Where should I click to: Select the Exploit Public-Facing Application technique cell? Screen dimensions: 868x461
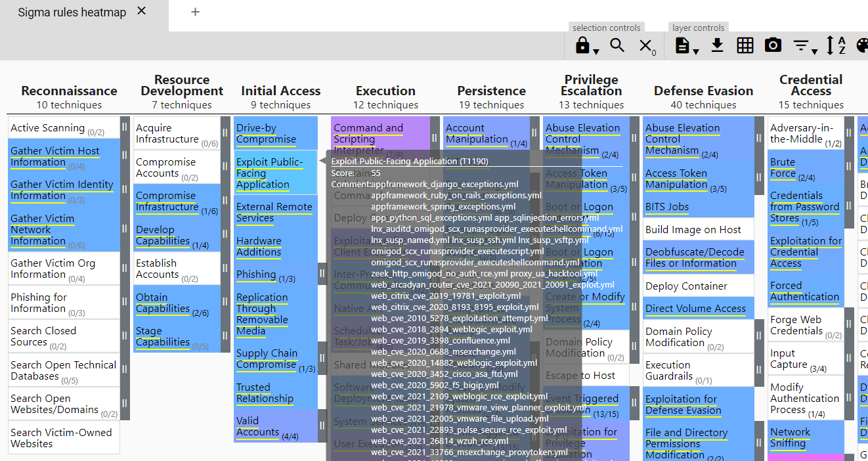[x=276, y=173]
